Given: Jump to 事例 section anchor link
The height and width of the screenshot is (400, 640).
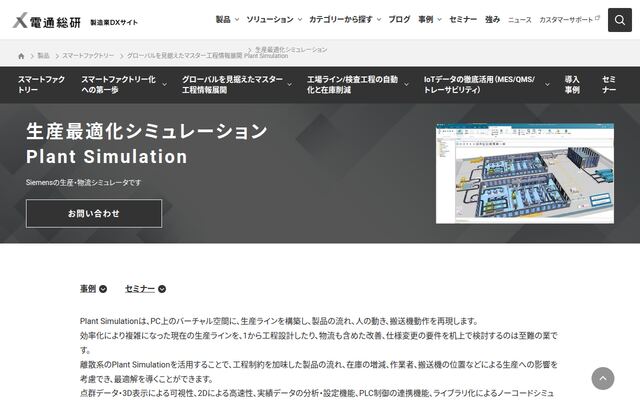Looking at the screenshot, I should click(88, 289).
